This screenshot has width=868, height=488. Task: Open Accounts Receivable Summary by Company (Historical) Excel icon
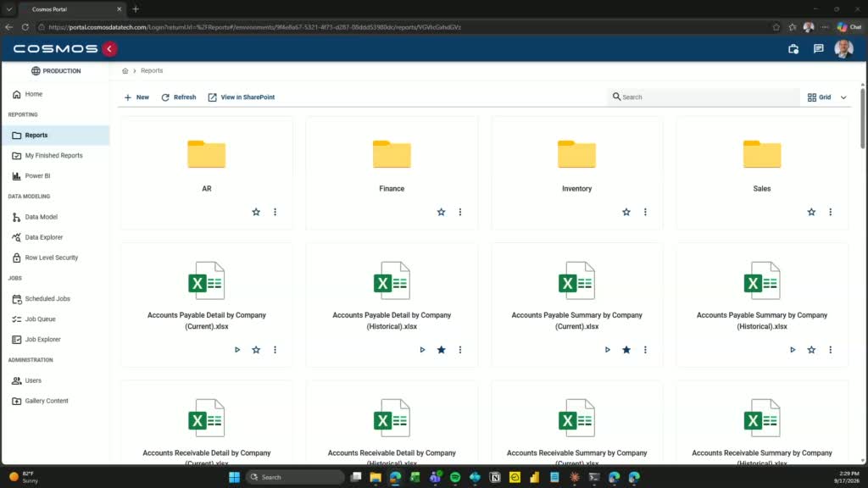pyautogui.click(x=762, y=419)
